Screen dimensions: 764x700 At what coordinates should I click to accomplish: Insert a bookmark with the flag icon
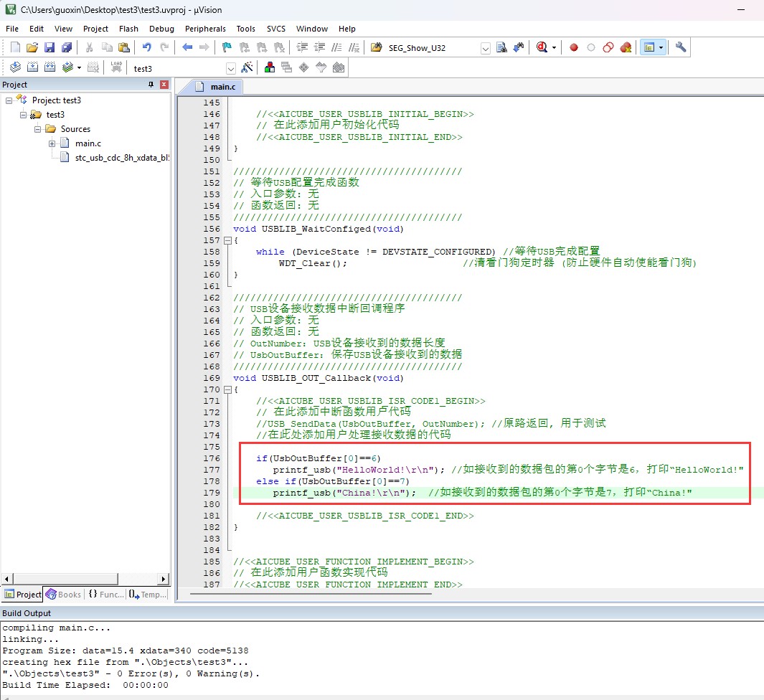227,47
